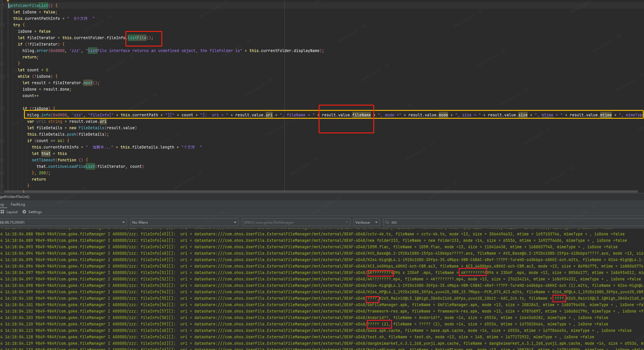Click the magnifier icon in the zzz search box
This screenshot has width=644, height=350.
(387, 222)
